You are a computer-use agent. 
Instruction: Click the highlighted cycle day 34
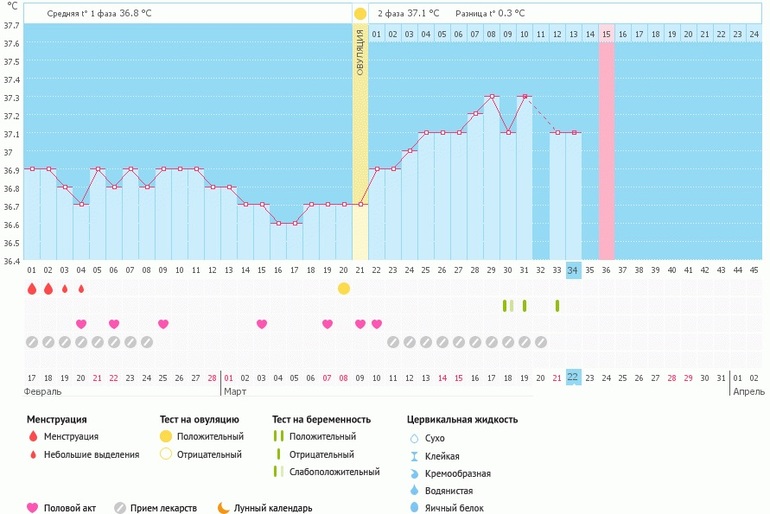[x=573, y=270]
